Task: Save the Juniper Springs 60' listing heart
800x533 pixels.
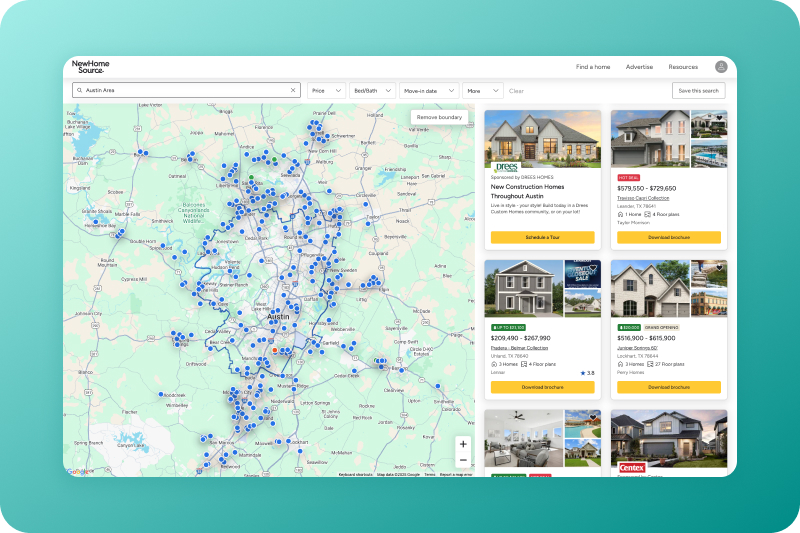Action: (x=719, y=268)
